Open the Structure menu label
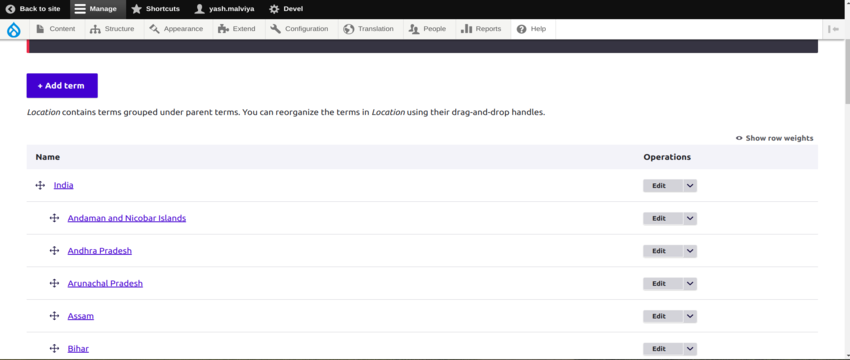The image size is (850, 360). [119, 29]
